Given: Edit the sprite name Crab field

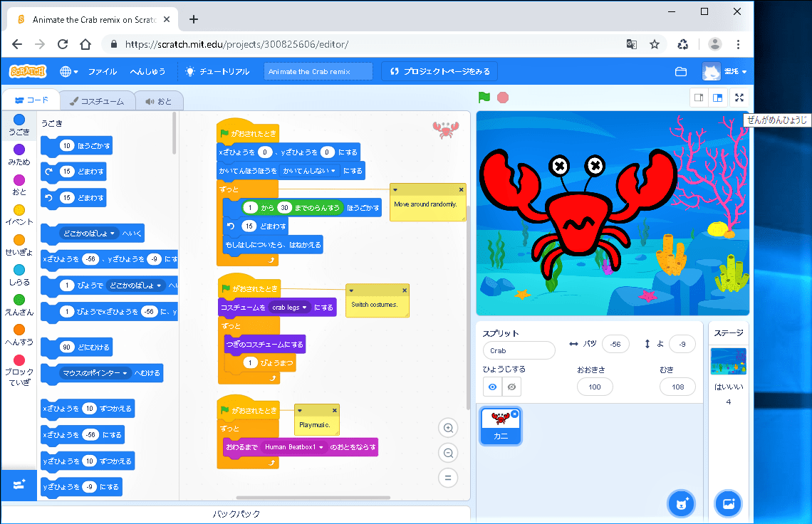Looking at the screenshot, I should [x=519, y=350].
